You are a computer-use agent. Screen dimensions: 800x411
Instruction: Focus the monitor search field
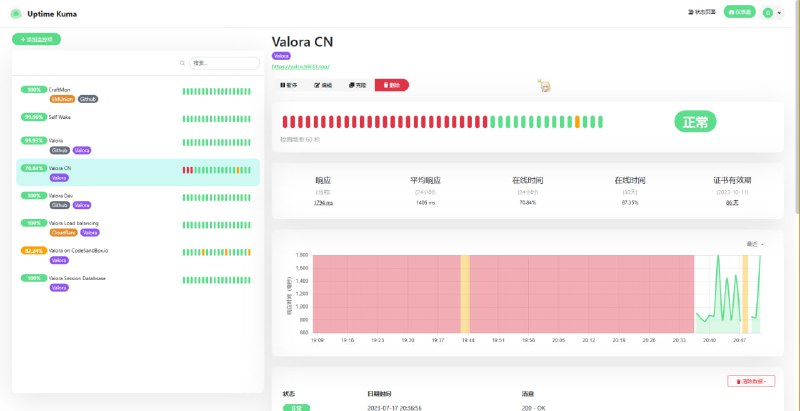[x=224, y=63]
